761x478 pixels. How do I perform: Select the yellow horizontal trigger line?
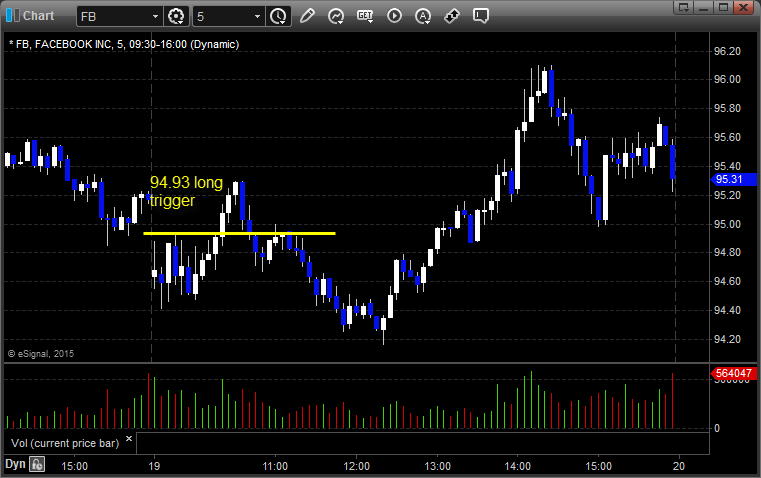239,233
